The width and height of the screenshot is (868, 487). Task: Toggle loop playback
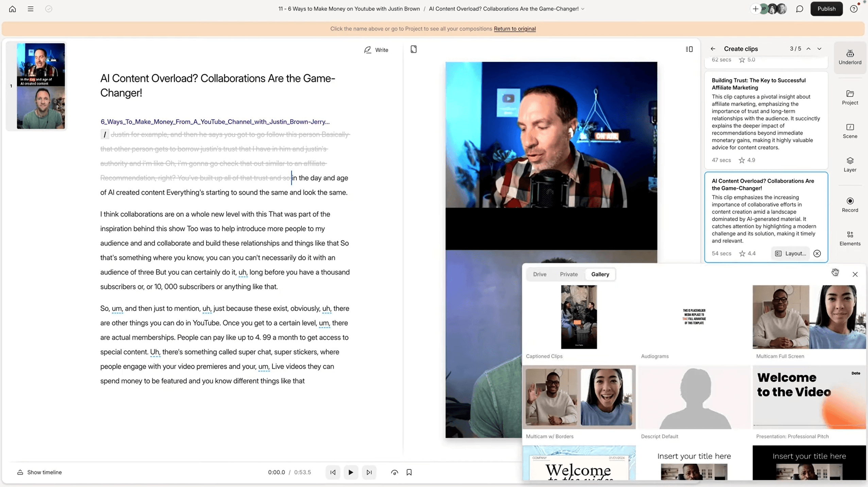pos(394,472)
